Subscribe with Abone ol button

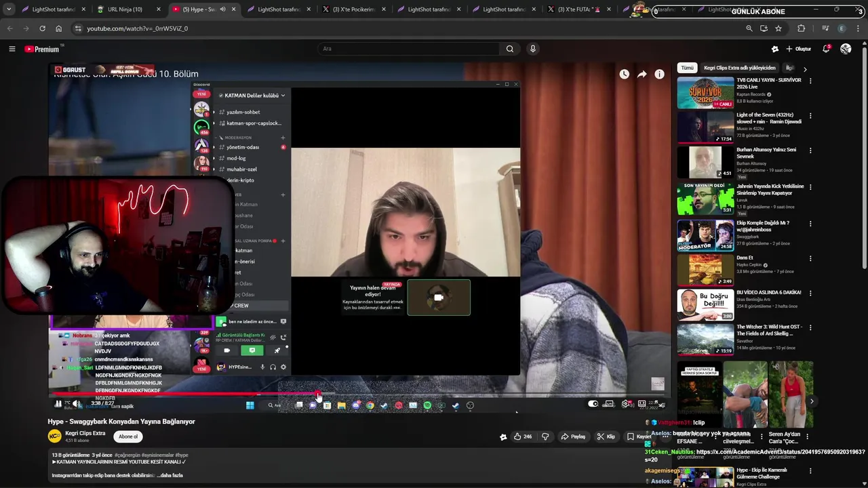128,436
